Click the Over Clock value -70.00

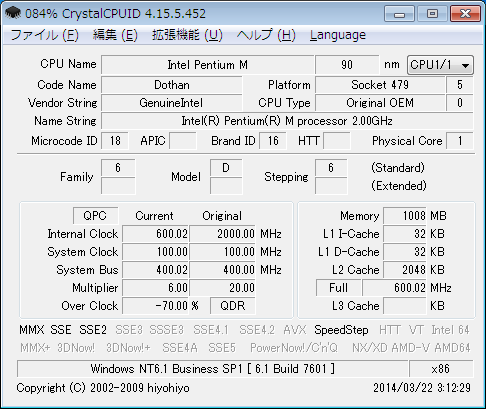pyautogui.click(x=156, y=306)
